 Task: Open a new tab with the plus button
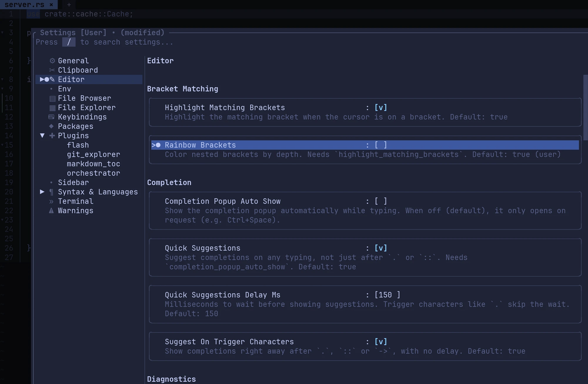pyautogui.click(x=69, y=5)
